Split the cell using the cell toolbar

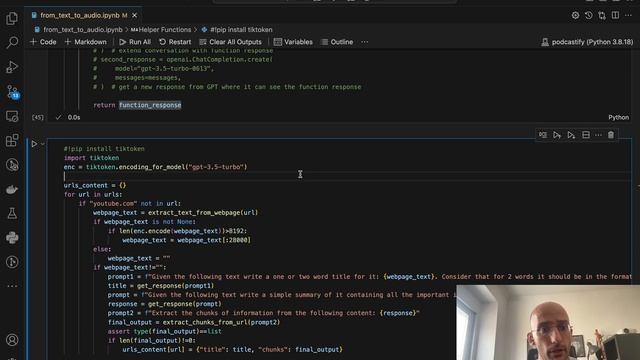(586, 135)
